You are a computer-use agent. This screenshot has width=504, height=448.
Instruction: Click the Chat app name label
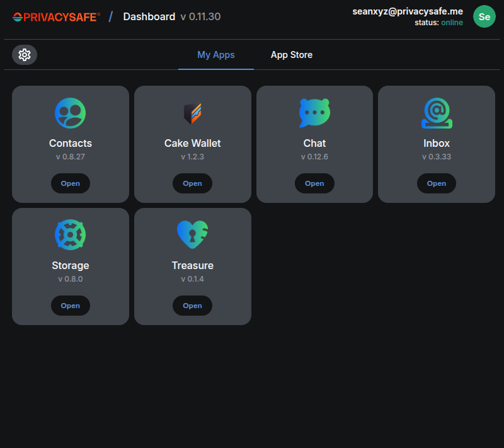coord(314,143)
